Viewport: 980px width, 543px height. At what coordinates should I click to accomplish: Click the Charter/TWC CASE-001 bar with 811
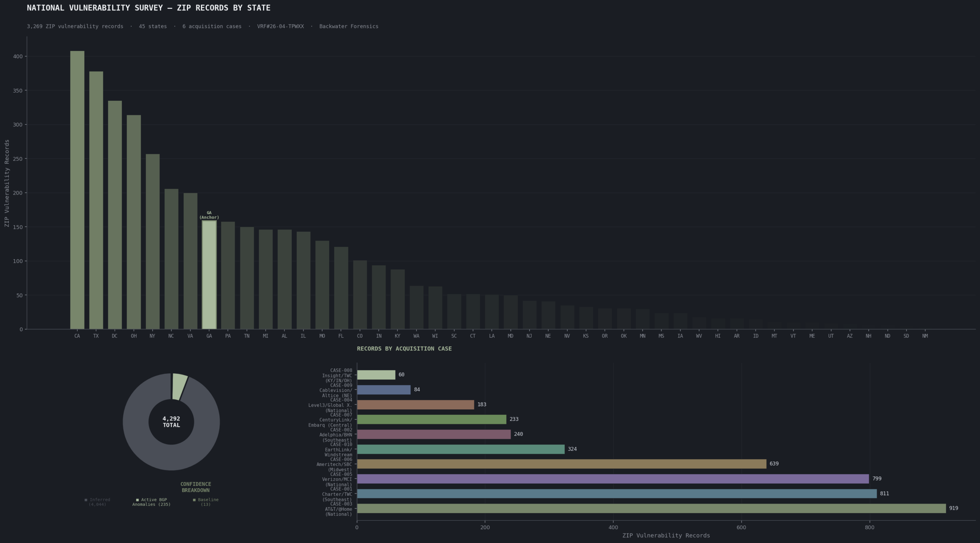[x=617, y=494]
